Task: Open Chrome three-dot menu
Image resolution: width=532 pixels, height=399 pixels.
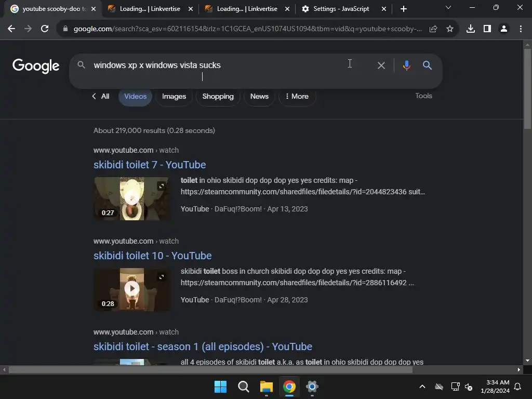Action: pos(521,29)
